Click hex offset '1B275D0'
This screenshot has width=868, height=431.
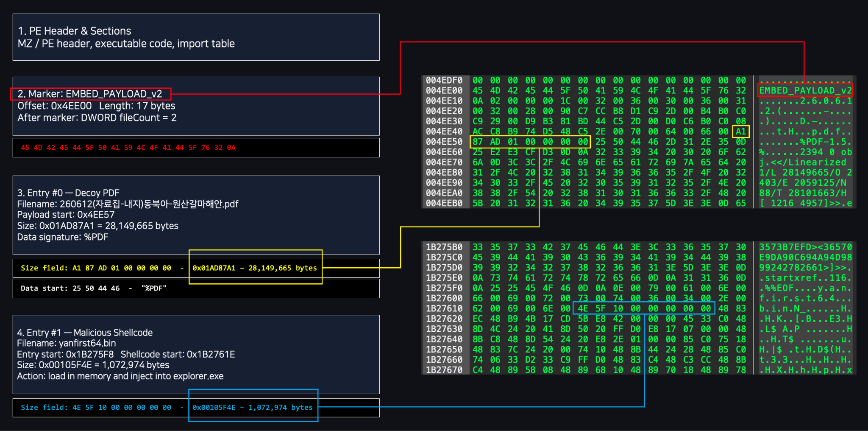[444, 267]
